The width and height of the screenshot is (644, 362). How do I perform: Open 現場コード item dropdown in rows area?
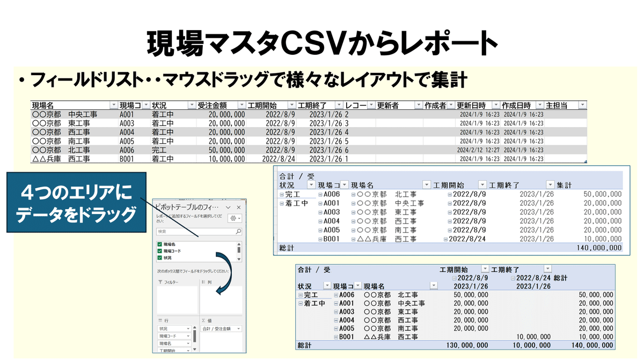(188, 336)
